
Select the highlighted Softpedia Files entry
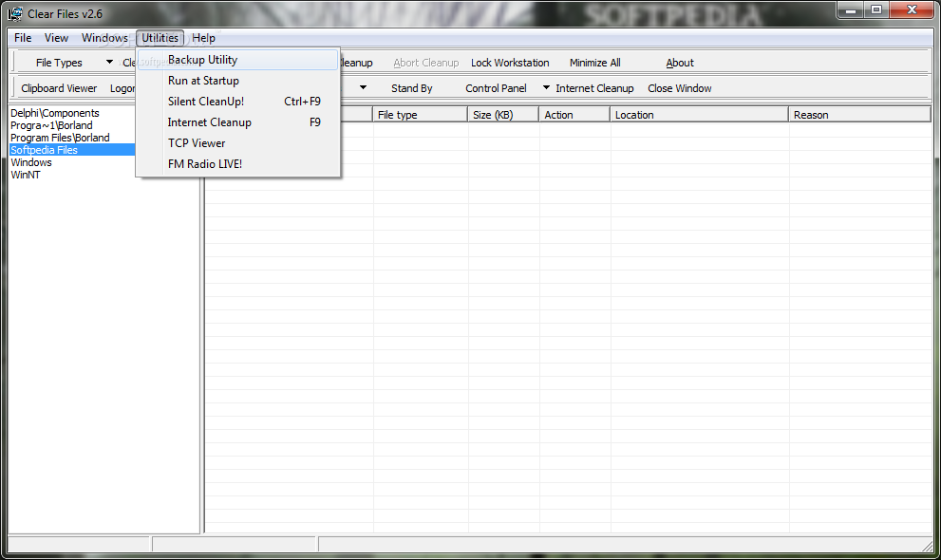click(72, 150)
